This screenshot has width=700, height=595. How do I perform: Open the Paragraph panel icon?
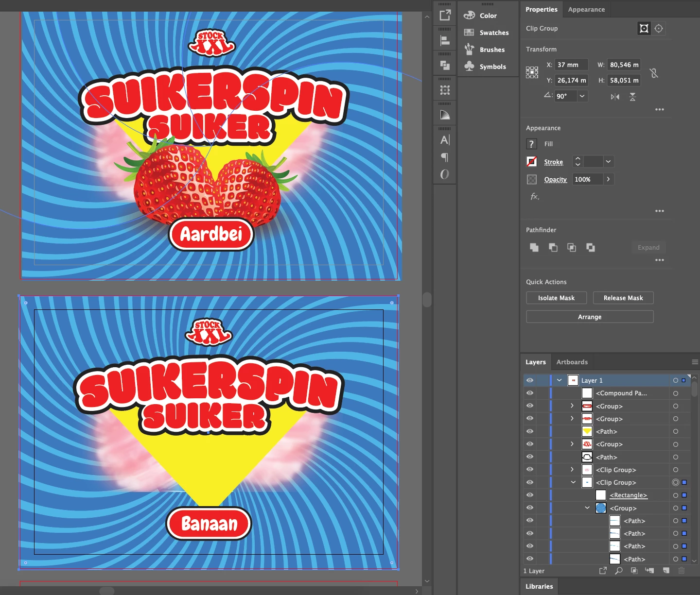click(445, 157)
